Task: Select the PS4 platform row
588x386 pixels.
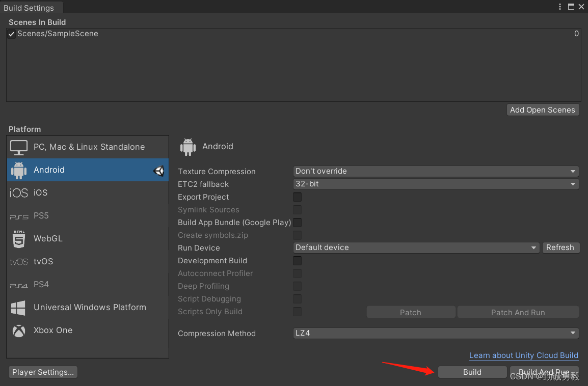Action: (x=88, y=285)
